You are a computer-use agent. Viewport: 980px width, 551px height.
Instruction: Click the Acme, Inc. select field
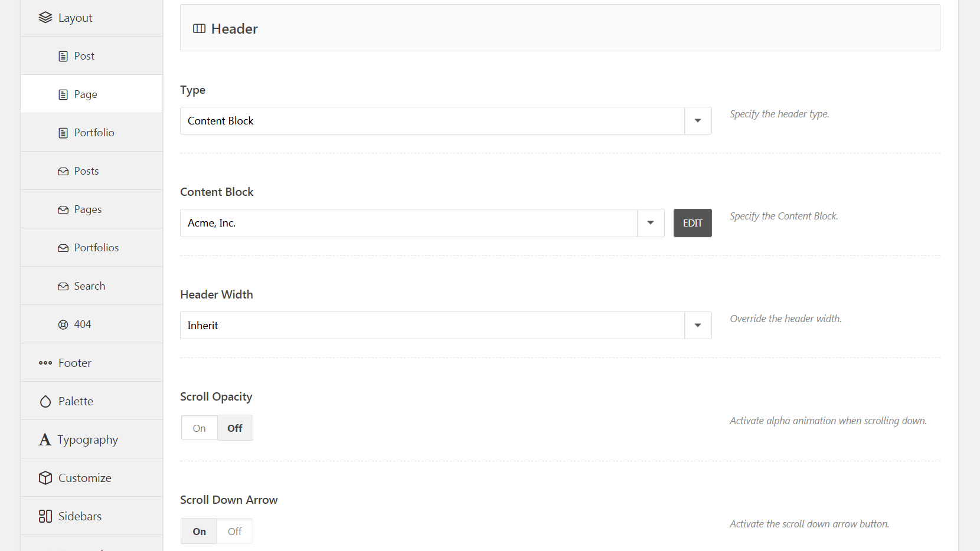pos(422,223)
